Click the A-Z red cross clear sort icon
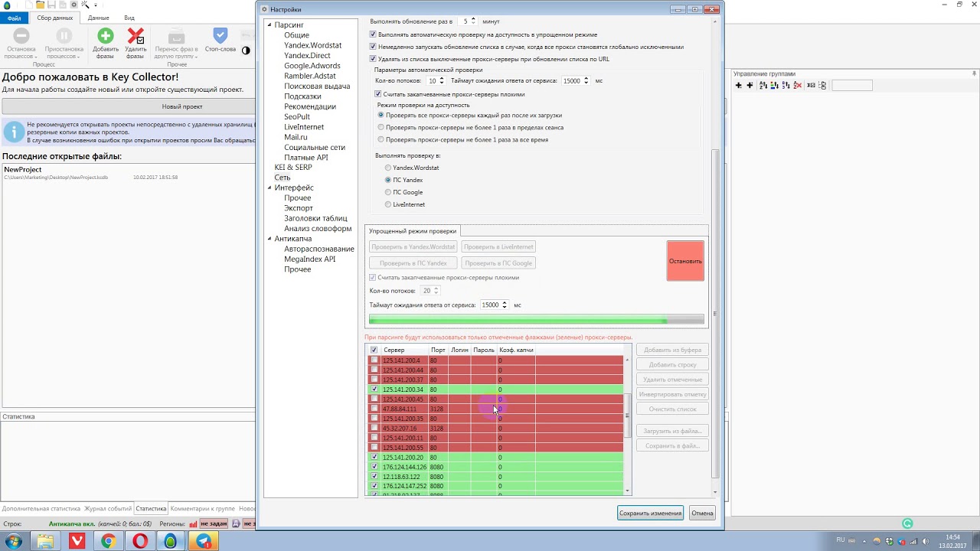Screen dimensions: 980x551 click(x=797, y=85)
